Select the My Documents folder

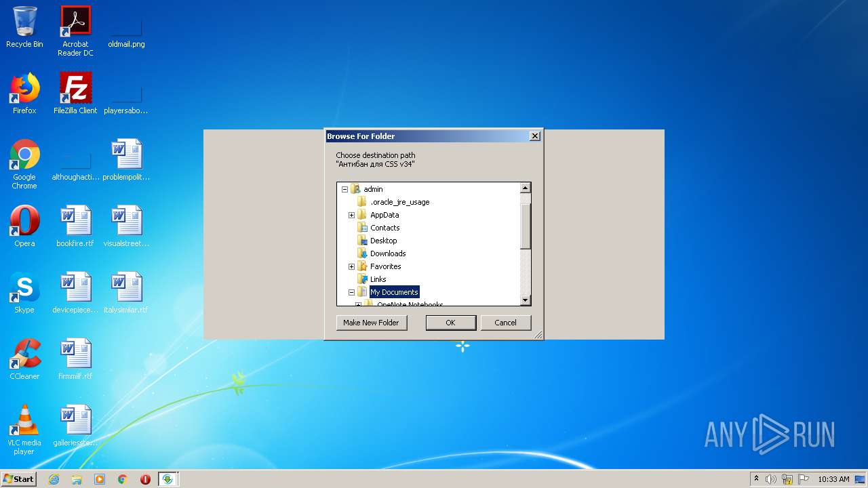(394, 292)
